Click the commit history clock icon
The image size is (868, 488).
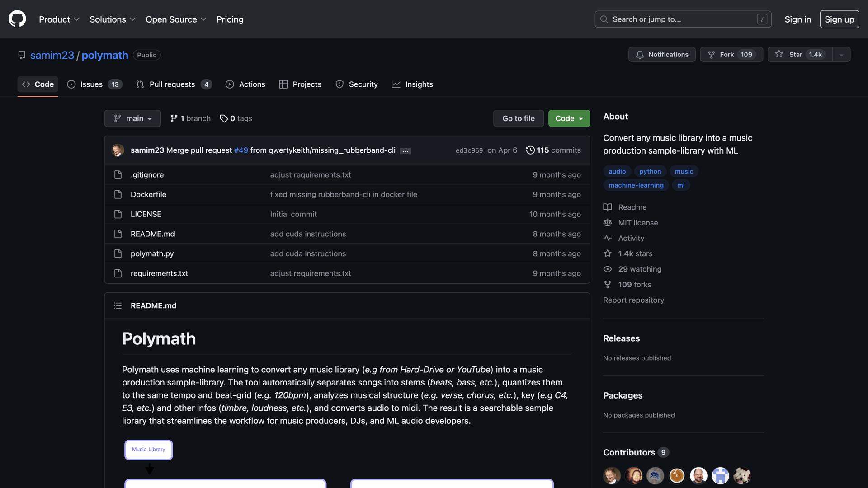coord(530,150)
